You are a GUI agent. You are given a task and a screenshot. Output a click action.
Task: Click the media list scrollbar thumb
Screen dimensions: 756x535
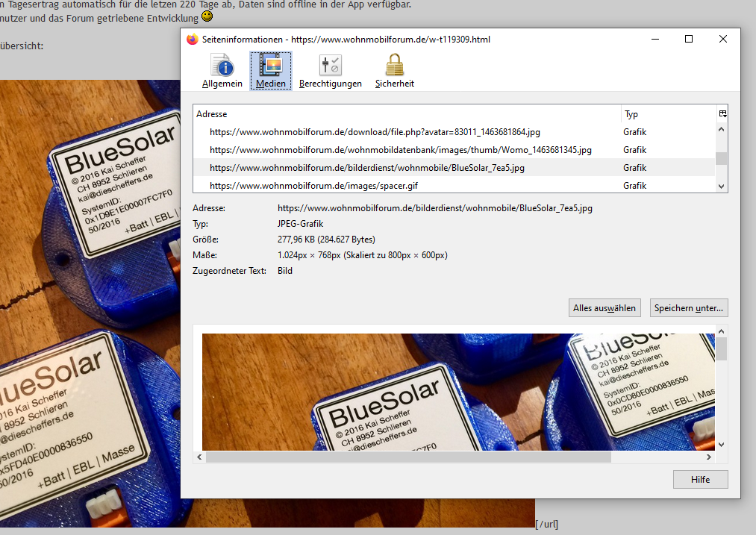tap(721, 159)
